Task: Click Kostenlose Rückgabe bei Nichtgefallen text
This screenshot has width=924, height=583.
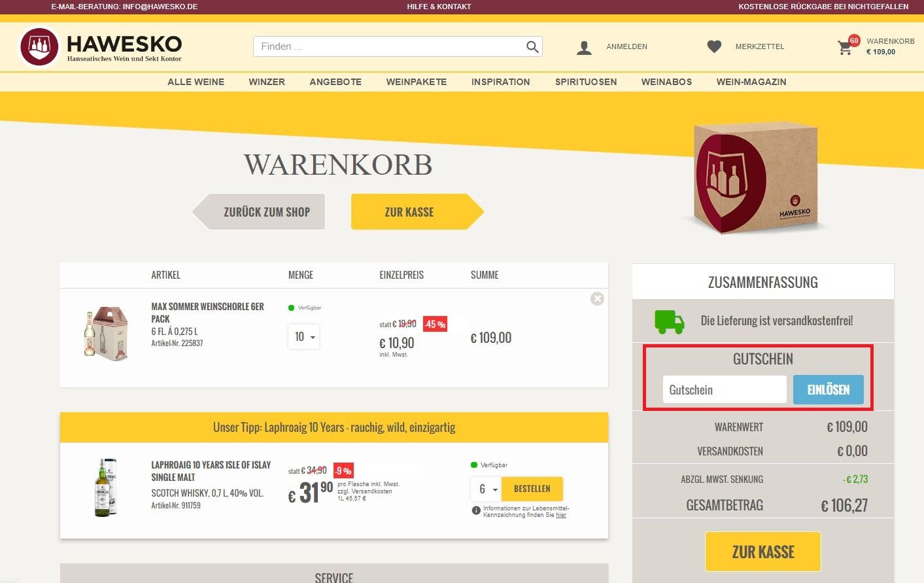Action: pos(823,7)
